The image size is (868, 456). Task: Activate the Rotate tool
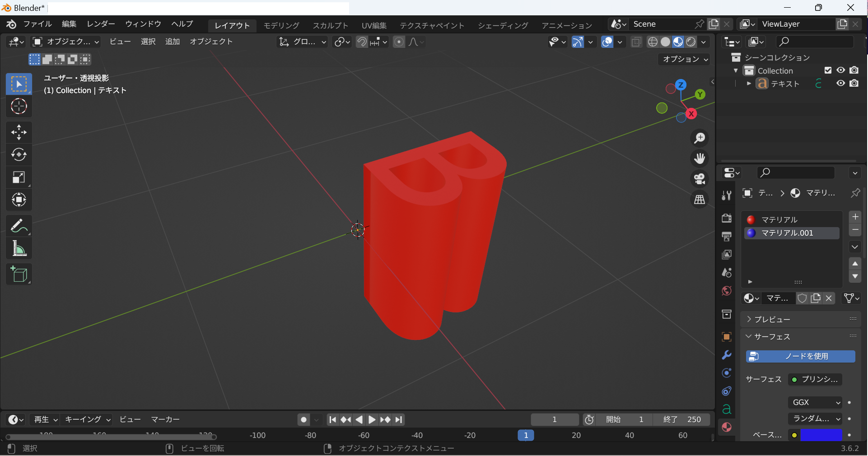pyautogui.click(x=19, y=155)
